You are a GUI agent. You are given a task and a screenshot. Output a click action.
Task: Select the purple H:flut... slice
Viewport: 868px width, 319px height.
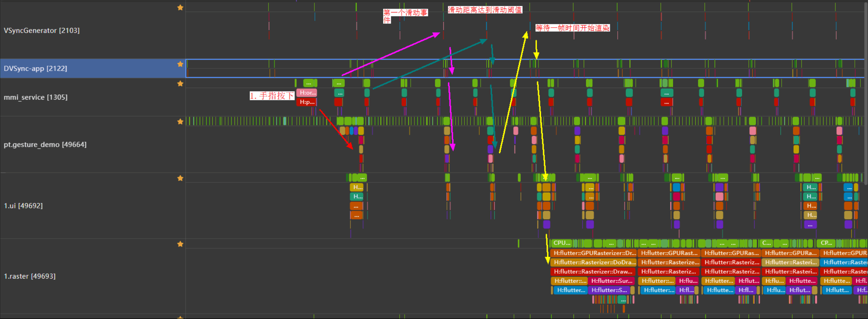click(x=799, y=290)
